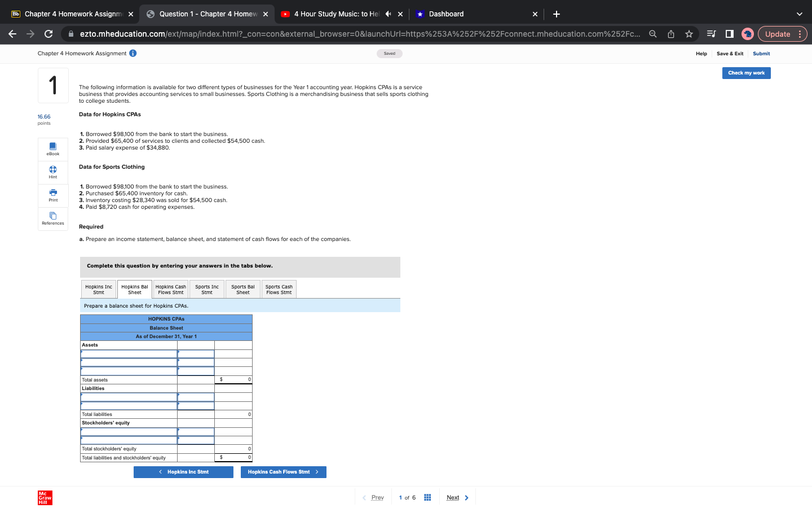Open the third Assets account dropdown row
812x508 pixels.
(x=129, y=371)
